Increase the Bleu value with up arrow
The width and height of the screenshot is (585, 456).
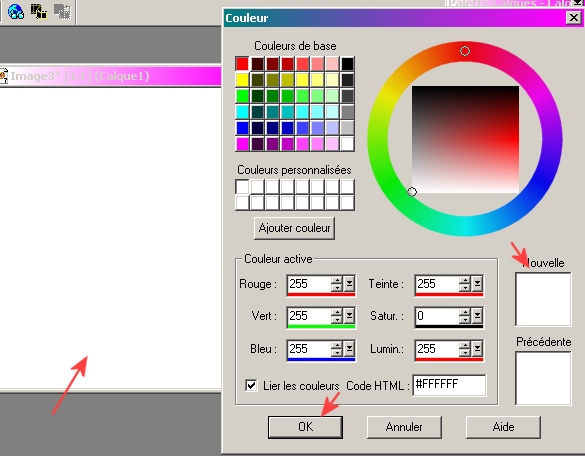[x=337, y=345]
